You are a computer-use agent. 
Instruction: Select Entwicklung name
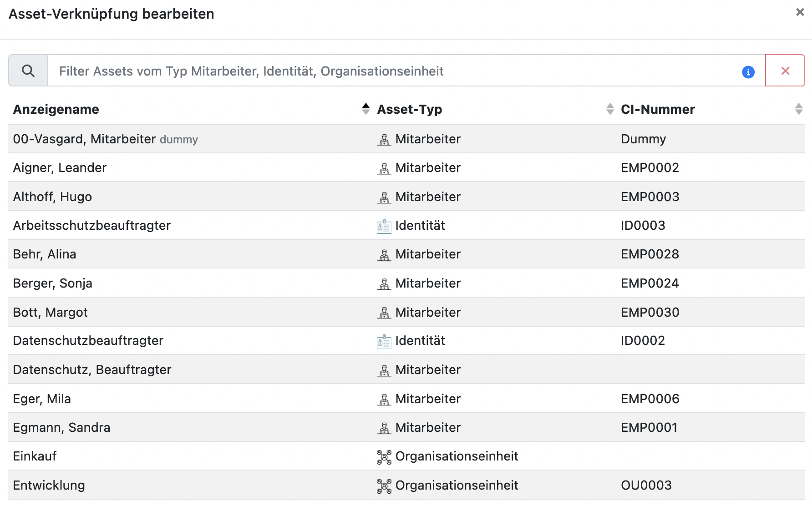[x=49, y=485]
